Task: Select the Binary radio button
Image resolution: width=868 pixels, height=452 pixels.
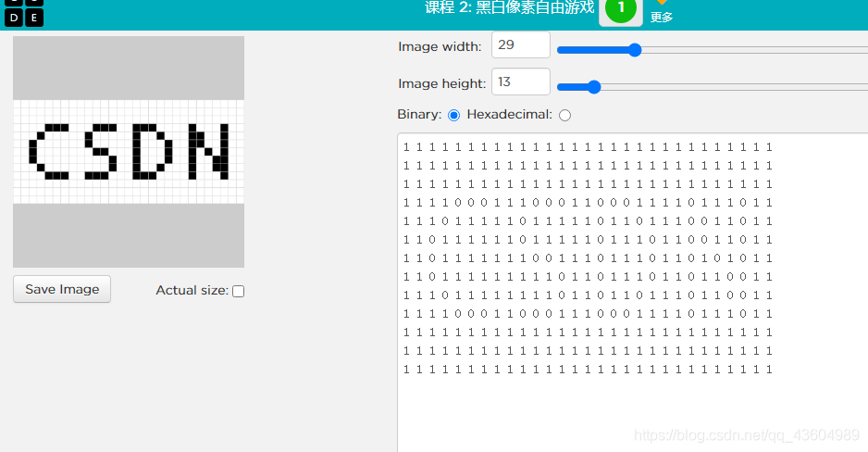Action: (454, 115)
